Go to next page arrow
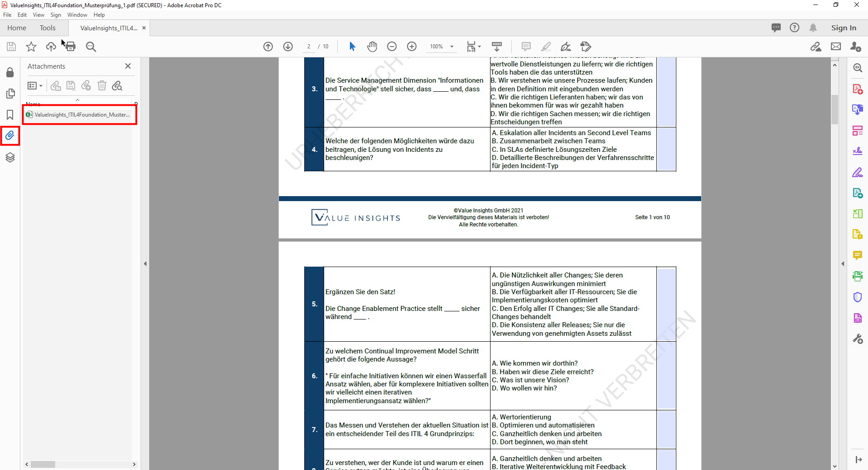The width and height of the screenshot is (868, 470). [288, 47]
